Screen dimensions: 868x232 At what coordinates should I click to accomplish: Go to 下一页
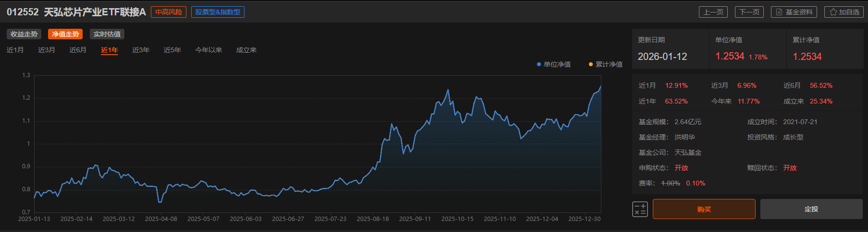749,12
